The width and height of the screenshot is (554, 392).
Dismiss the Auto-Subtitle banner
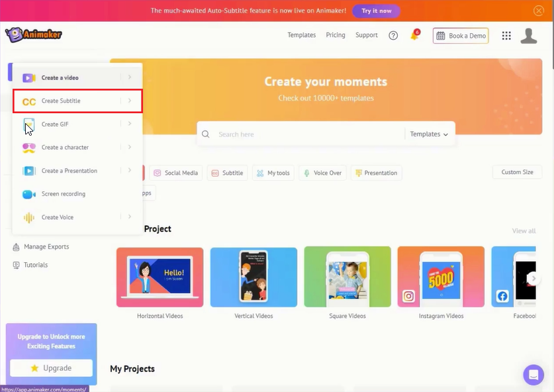[x=539, y=11]
